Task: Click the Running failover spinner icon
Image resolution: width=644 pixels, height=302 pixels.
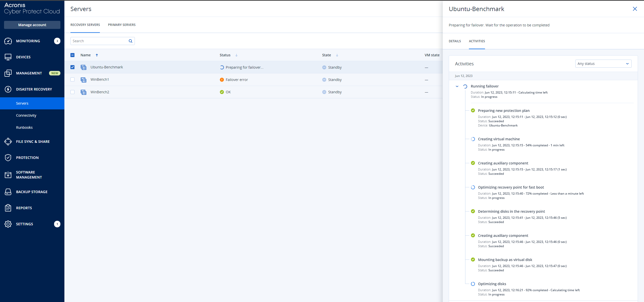Action: point(465,86)
